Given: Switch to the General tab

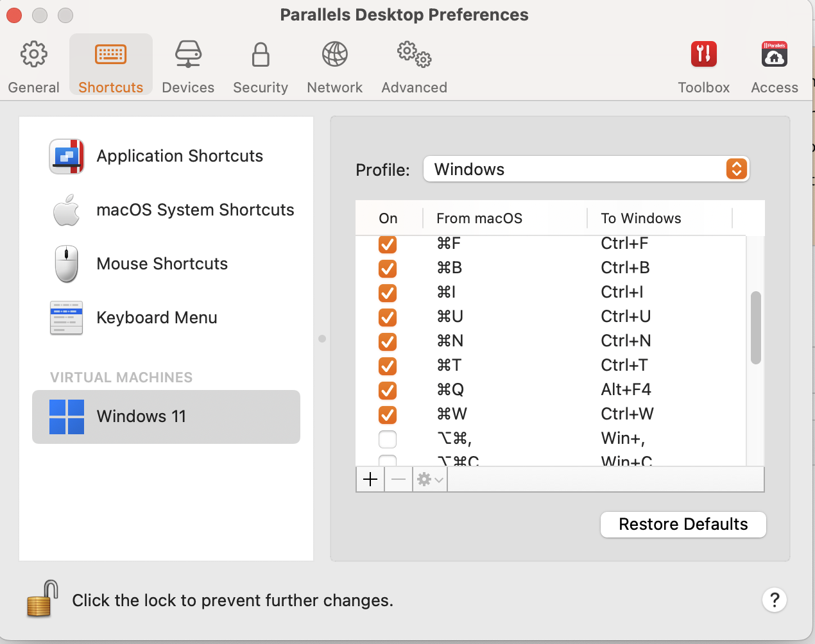Looking at the screenshot, I should (x=33, y=65).
